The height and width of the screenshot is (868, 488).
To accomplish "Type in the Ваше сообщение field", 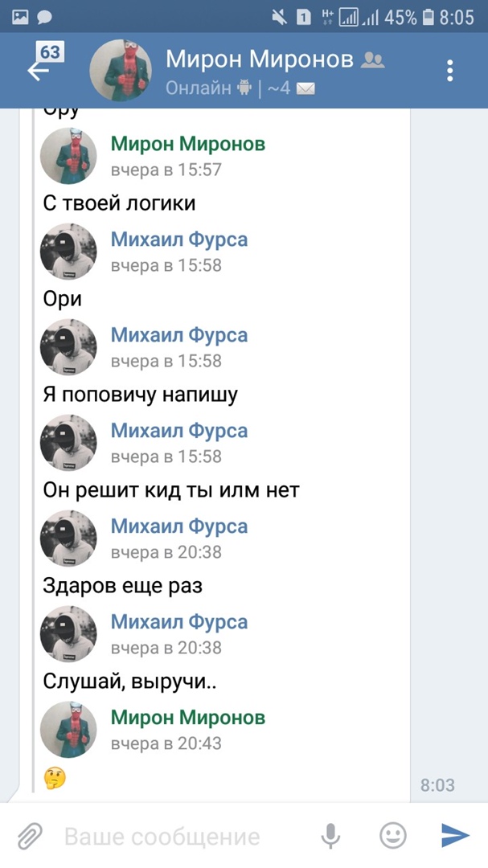I will click(177, 837).
